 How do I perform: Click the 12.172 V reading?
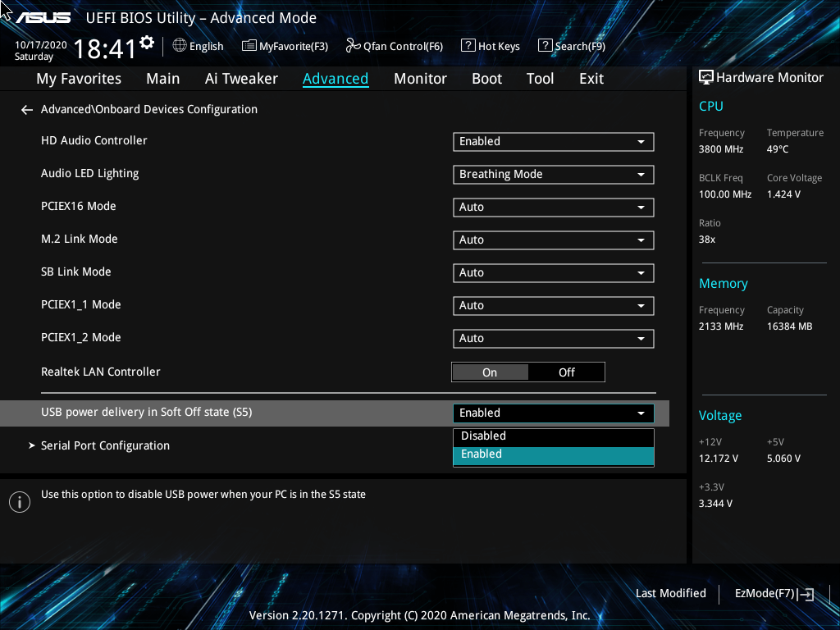click(719, 459)
